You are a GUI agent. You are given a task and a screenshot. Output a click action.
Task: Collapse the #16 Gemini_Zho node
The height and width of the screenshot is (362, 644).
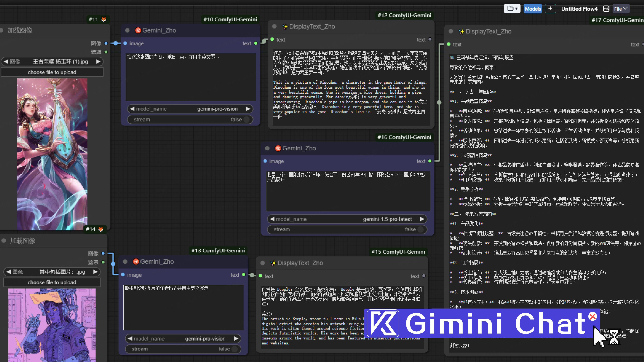tap(267, 148)
